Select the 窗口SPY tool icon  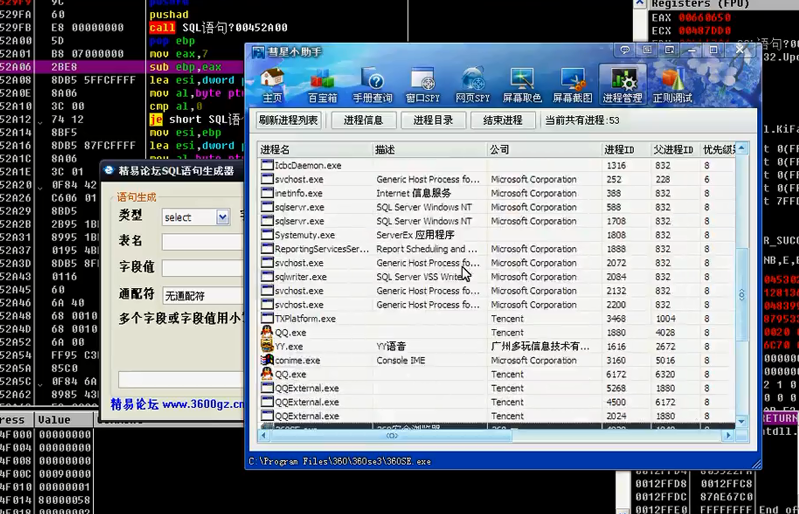point(422,85)
